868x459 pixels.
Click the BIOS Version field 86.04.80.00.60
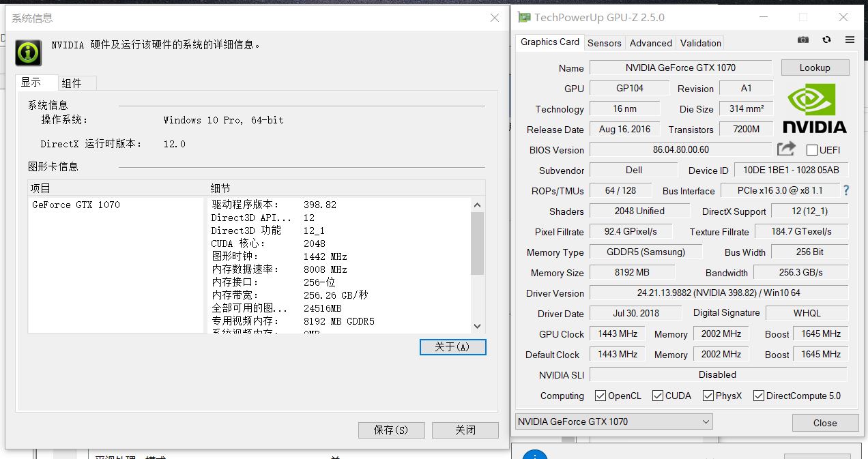(x=680, y=149)
